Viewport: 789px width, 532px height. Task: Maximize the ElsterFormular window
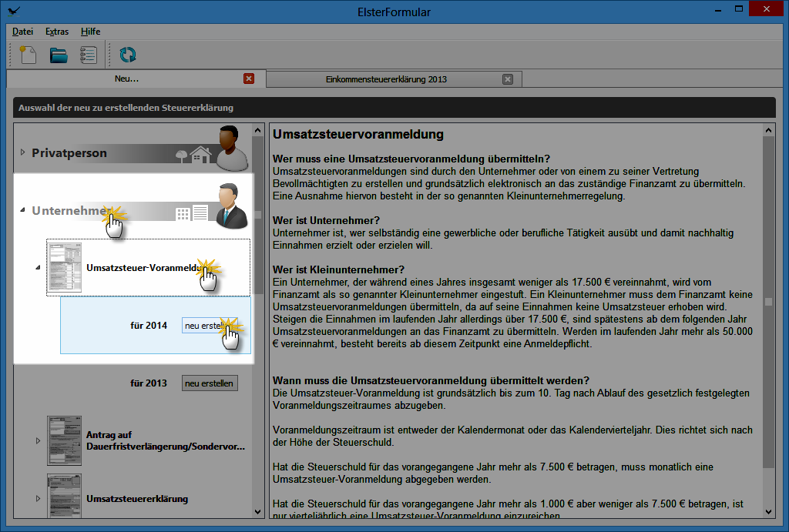[x=739, y=9]
